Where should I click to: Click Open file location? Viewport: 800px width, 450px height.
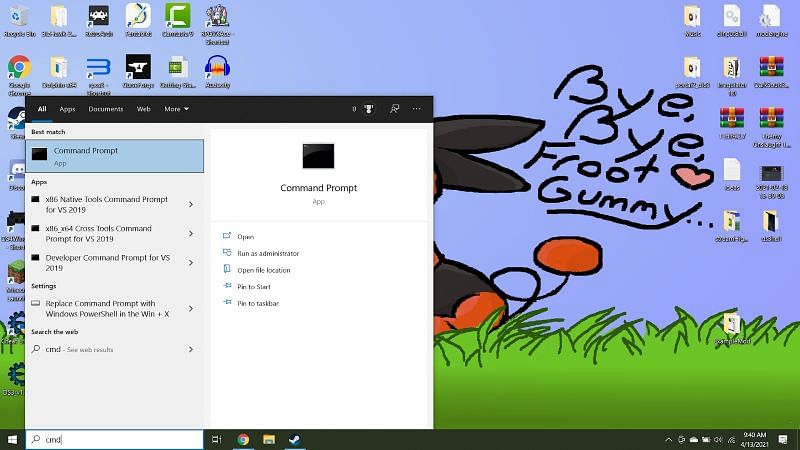(263, 270)
